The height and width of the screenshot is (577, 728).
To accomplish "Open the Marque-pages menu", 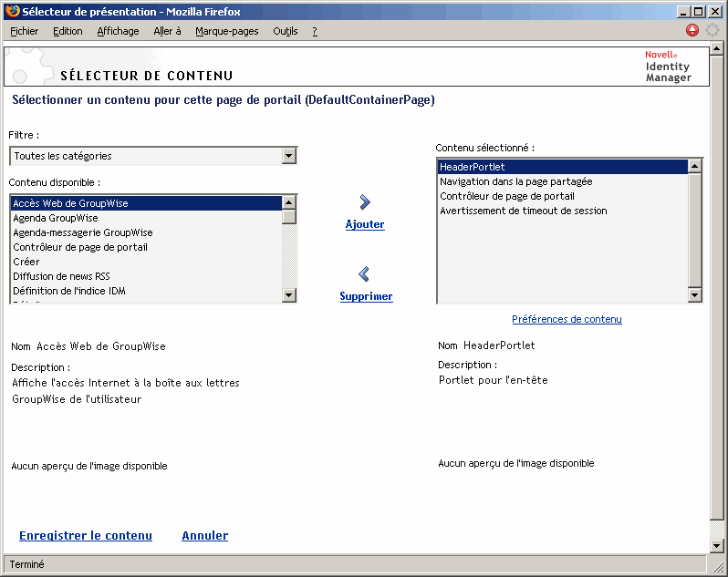I will (x=227, y=31).
